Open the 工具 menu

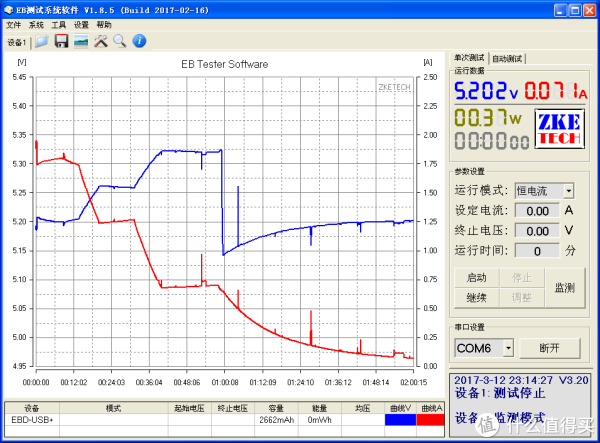59,25
